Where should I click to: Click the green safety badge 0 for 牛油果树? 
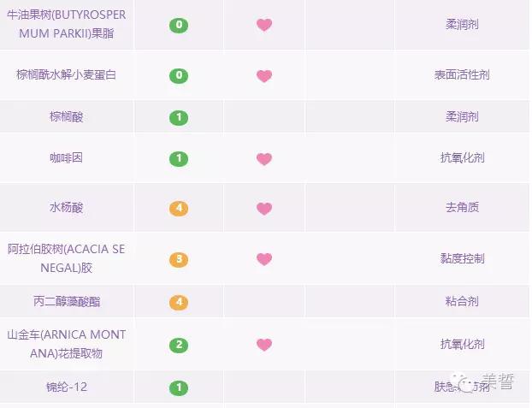click(179, 25)
